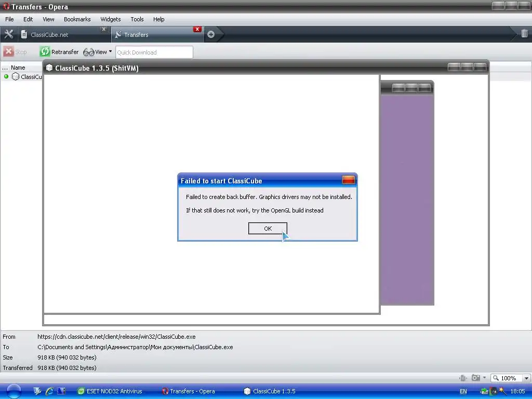Click the Retransfer button
532x399 pixels.
59,52
